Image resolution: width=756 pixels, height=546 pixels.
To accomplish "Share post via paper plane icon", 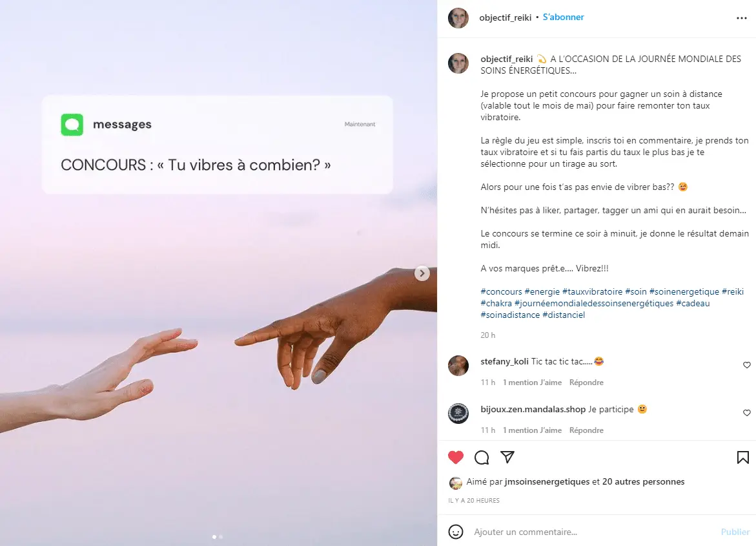I will [x=507, y=457].
